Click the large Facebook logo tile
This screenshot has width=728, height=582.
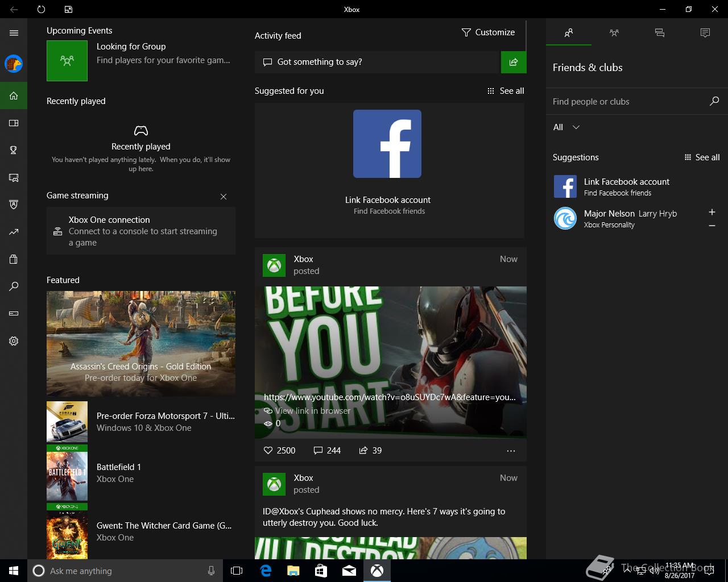(387, 144)
